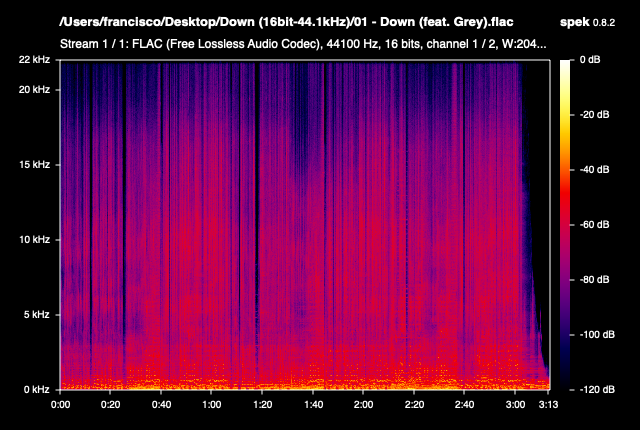This screenshot has height=430, width=640.
Task: Click the 0:00 time axis label
Action: pyautogui.click(x=60, y=405)
